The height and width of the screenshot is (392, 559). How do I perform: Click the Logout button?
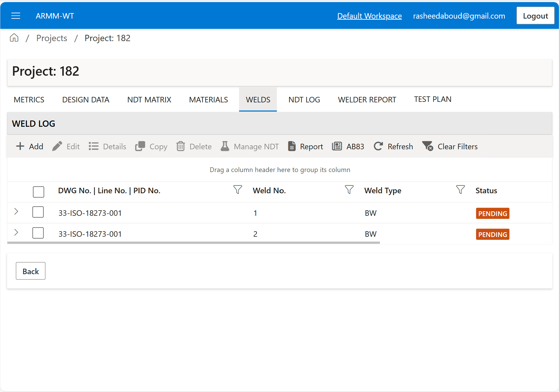(535, 16)
